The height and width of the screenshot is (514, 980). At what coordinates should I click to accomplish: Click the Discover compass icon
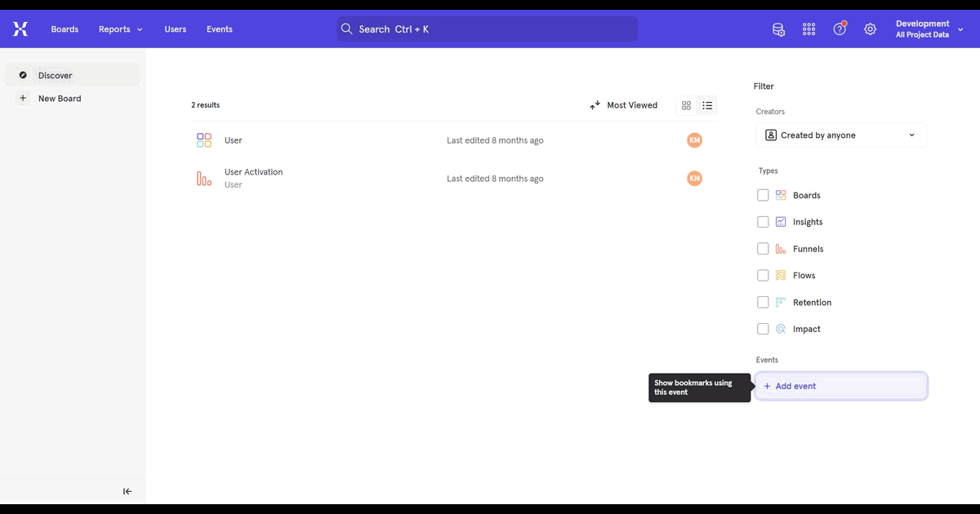23,75
